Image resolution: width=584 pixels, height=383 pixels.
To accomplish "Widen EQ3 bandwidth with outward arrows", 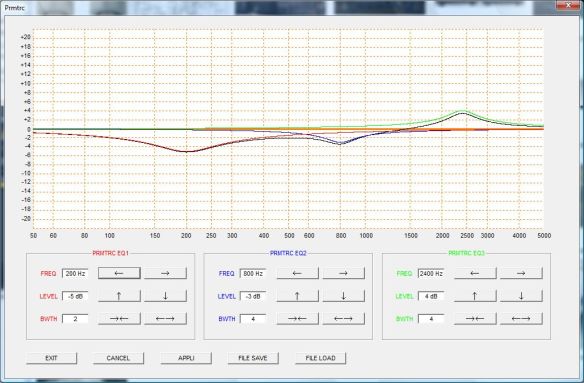I will [x=521, y=319].
